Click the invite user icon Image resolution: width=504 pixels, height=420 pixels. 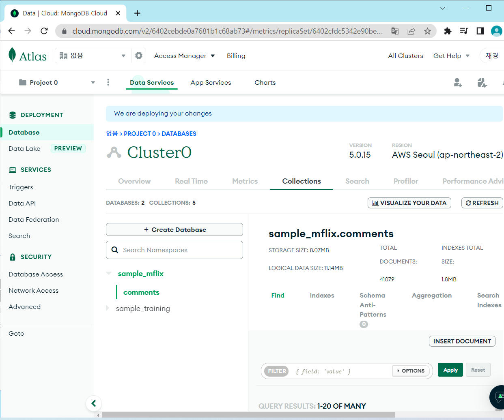[458, 83]
